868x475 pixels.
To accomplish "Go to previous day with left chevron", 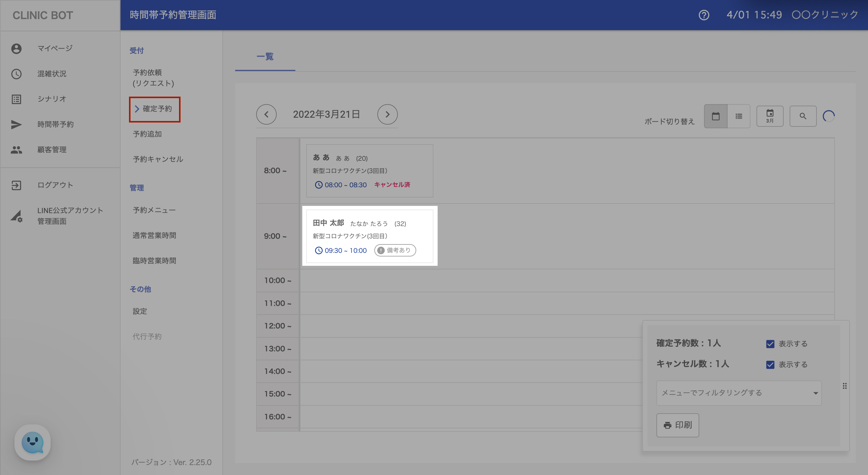I will [266, 114].
